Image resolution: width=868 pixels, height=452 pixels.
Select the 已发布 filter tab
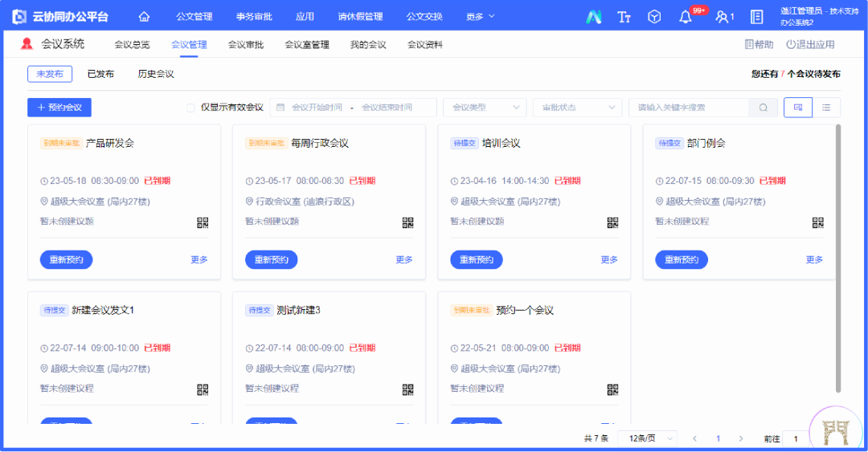(x=100, y=74)
